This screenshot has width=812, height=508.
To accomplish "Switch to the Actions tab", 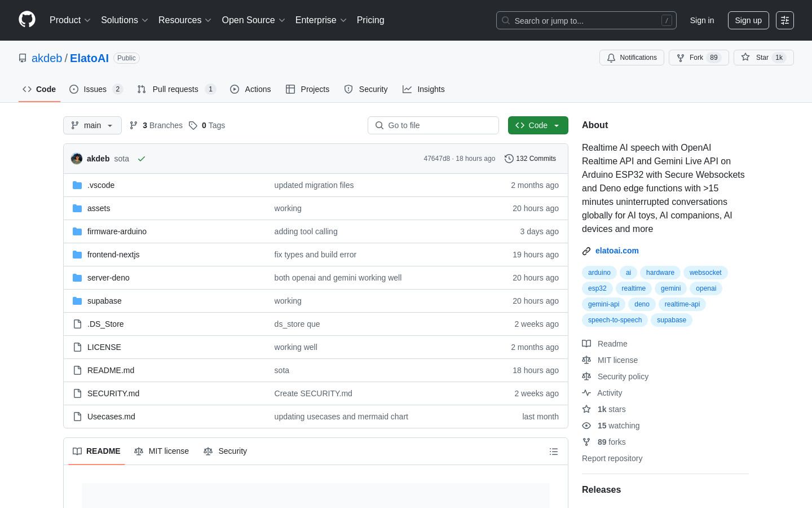I will tap(250, 89).
